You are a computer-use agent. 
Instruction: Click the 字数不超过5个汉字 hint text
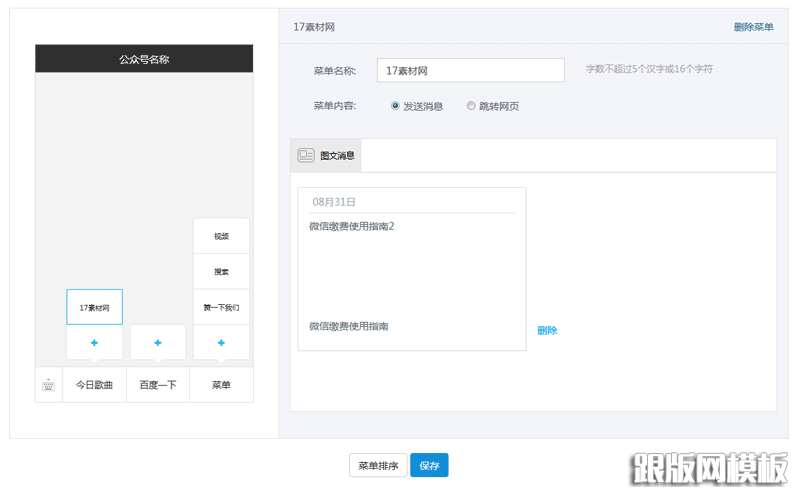[x=649, y=69]
